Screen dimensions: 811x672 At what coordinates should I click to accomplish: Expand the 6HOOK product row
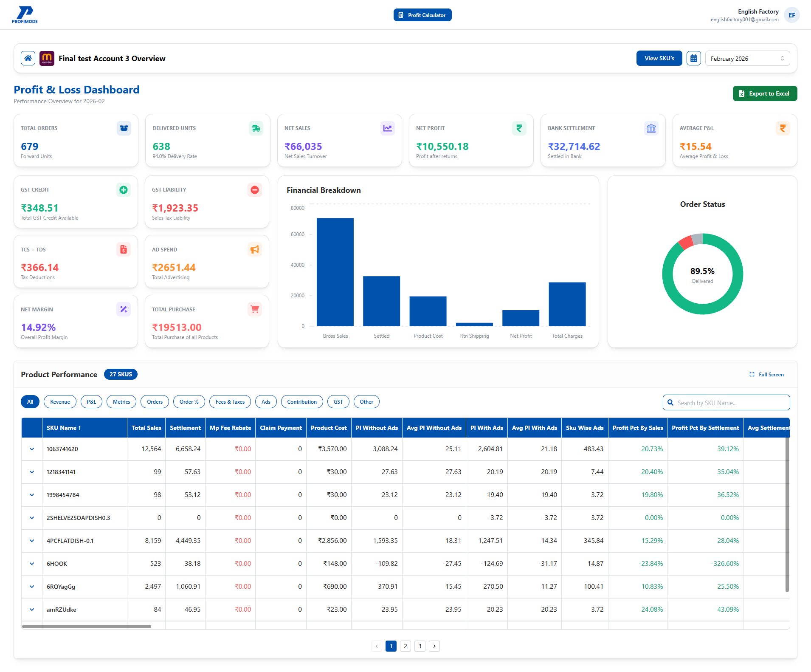[31, 564]
